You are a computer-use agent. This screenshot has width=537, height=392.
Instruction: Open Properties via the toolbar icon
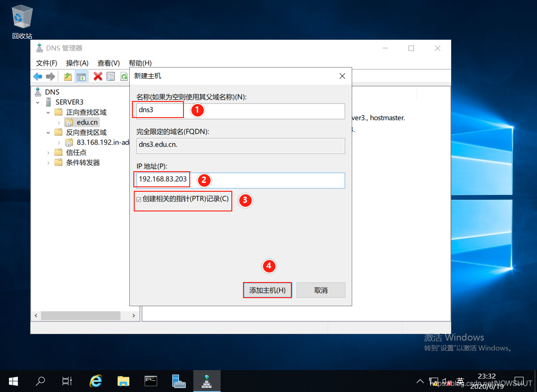coord(111,77)
